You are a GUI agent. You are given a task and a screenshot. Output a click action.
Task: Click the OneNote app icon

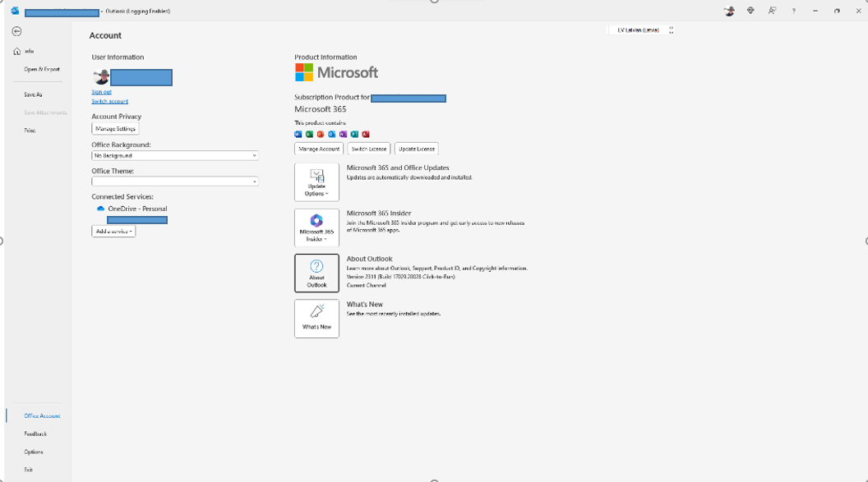[x=344, y=135]
